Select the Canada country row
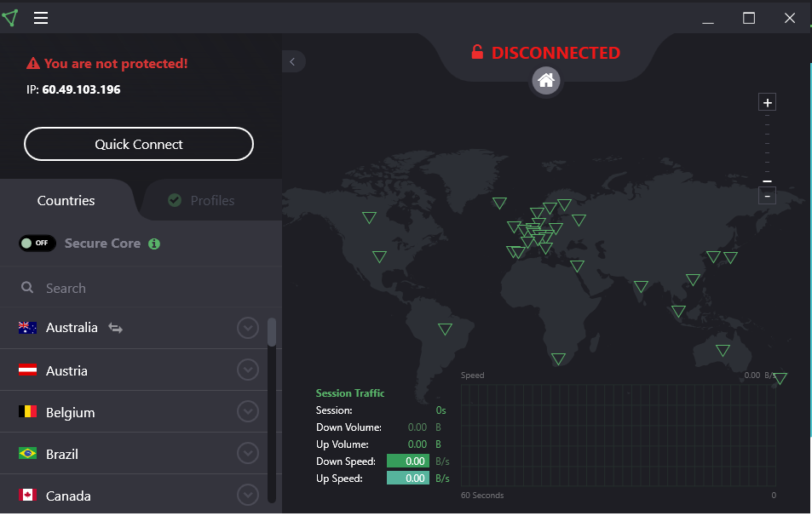Viewport: 812px width, 516px height. click(134, 495)
